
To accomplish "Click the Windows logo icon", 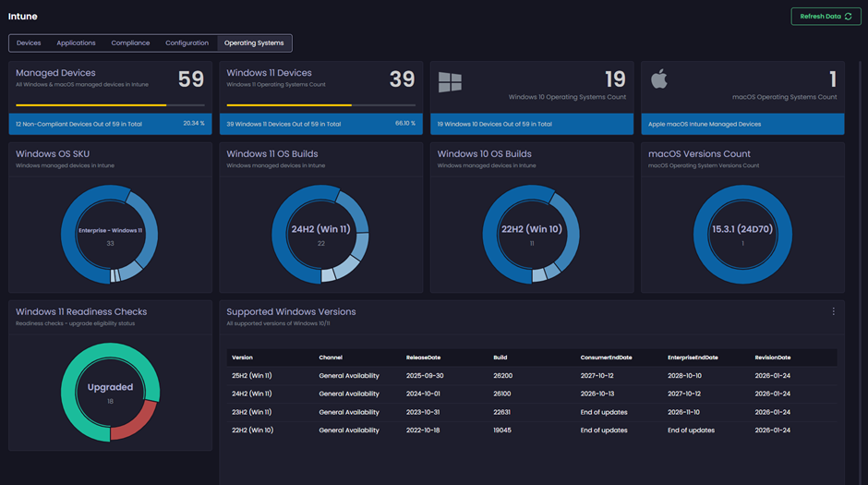I will [450, 82].
